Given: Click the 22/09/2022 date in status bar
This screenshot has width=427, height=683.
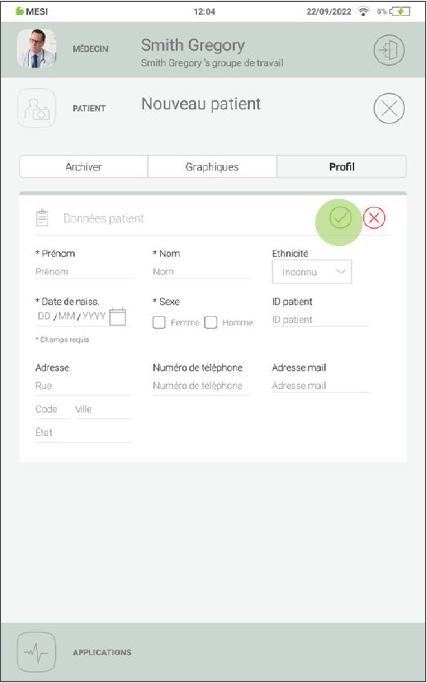Looking at the screenshot, I should 329,12.
